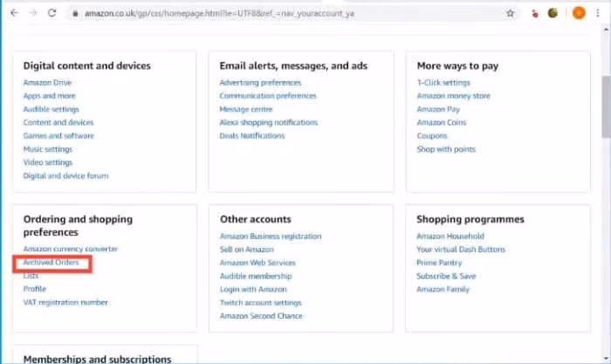Open Communication preferences link
Image resolution: width=611 pixels, height=364 pixels.
[268, 96]
